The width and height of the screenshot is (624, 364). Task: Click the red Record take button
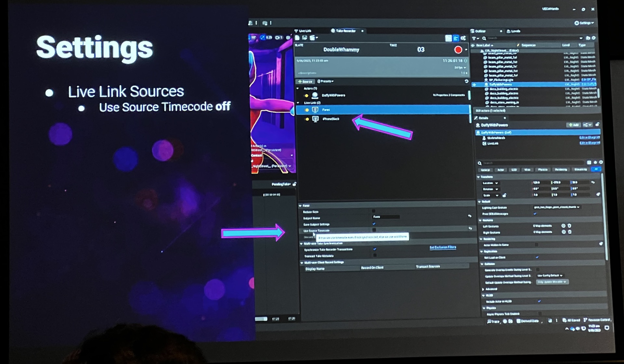click(458, 50)
